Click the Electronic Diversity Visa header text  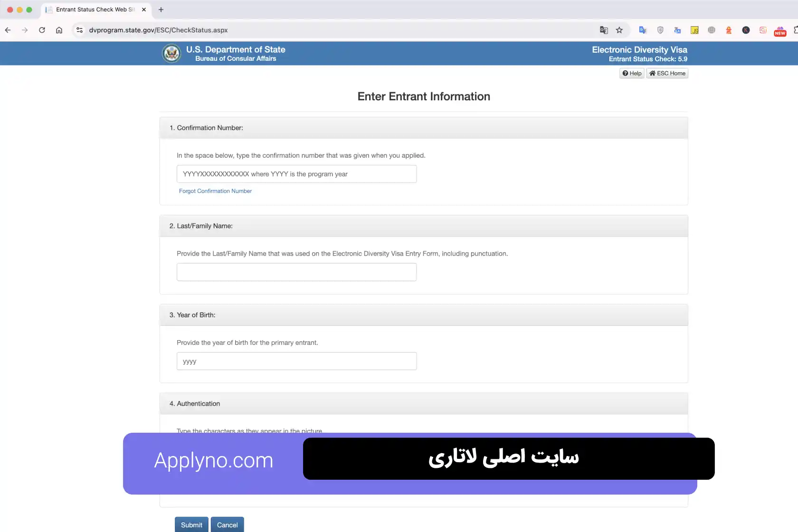pos(639,49)
